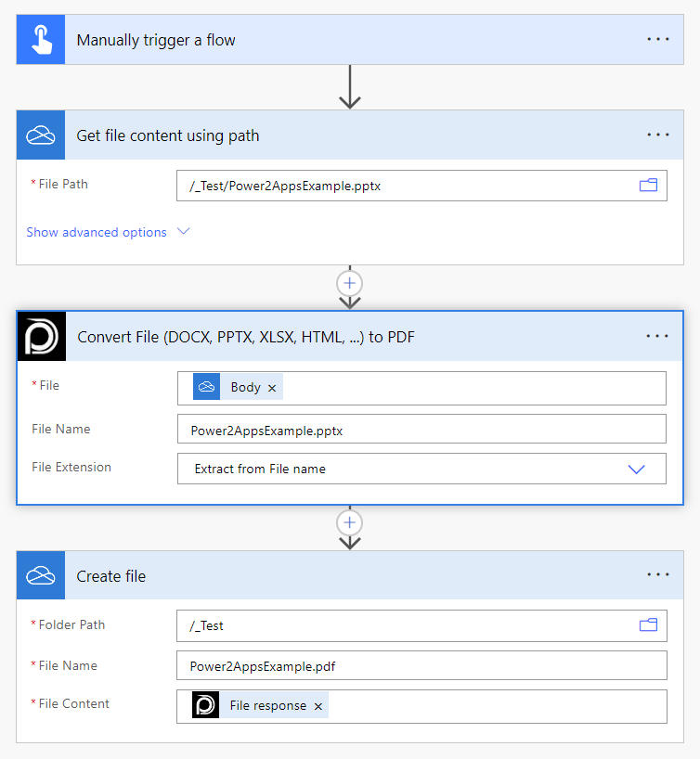
Task: Click the Power2Apps icon on Convert File step
Action: coord(42,336)
